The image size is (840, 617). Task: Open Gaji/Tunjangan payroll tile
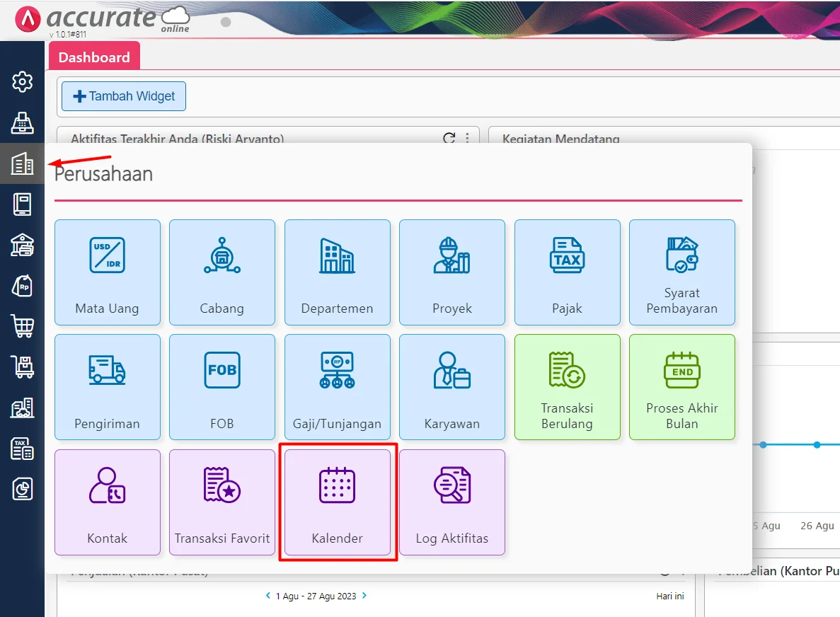[x=337, y=386]
